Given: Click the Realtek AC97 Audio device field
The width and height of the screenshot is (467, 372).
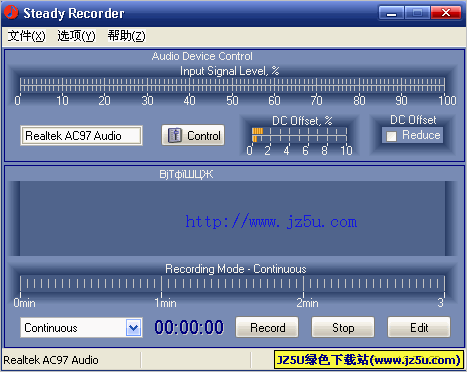Looking at the screenshot, I should pos(81,136).
